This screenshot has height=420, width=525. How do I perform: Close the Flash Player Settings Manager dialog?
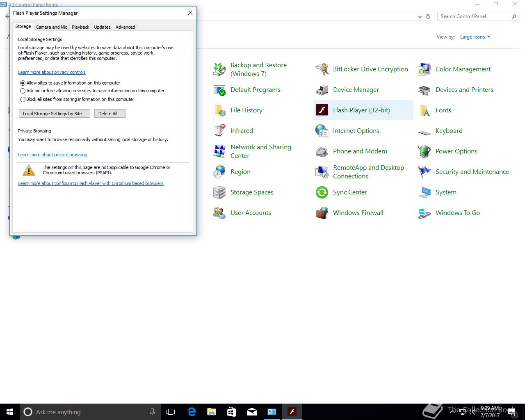pyautogui.click(x=190, y=13)
